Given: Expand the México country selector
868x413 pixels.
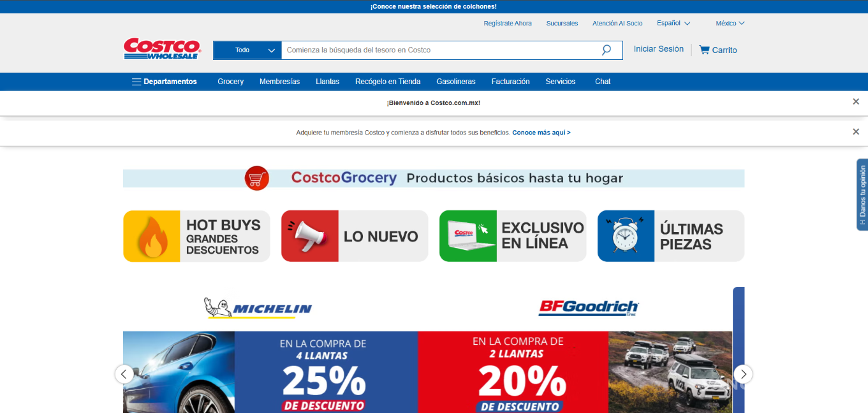Looking at the screenshot, I should 729,23.
